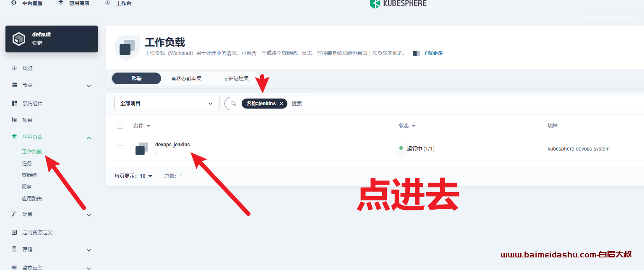Expand the 节点 sidebar chevron
This screenshot has height=270, width=644.
click(89, 86)
